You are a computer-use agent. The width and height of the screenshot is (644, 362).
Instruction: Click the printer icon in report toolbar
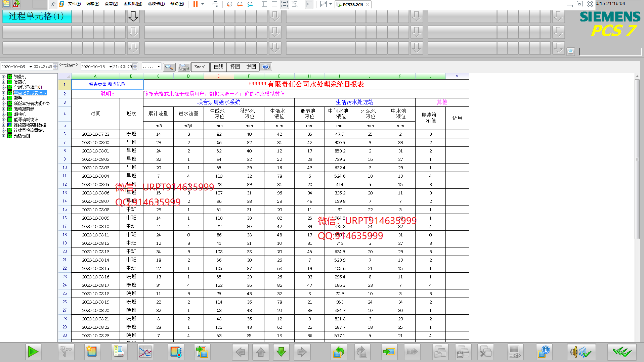[184, 67]
